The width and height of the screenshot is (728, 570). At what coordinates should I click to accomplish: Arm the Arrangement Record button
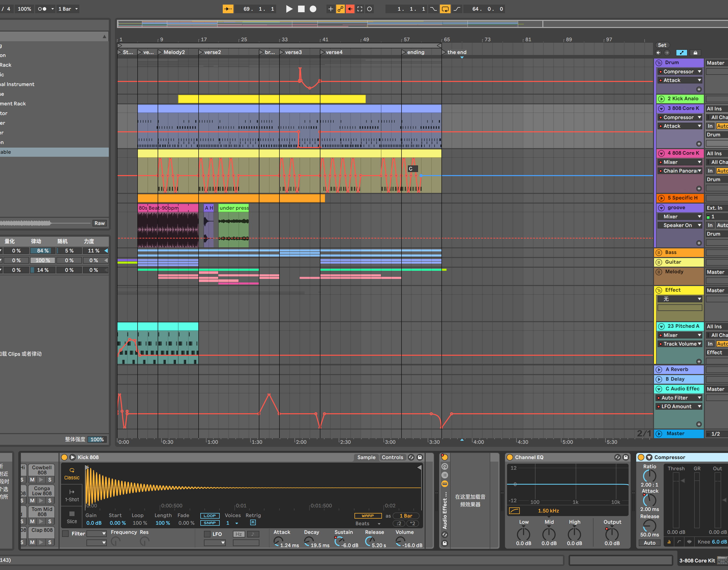pos(313,9)
